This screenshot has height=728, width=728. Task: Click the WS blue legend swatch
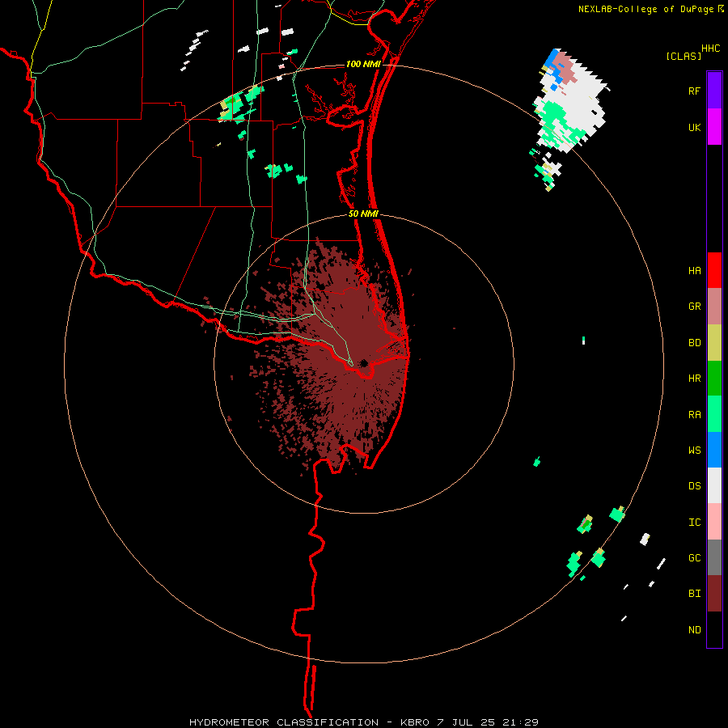714,450
